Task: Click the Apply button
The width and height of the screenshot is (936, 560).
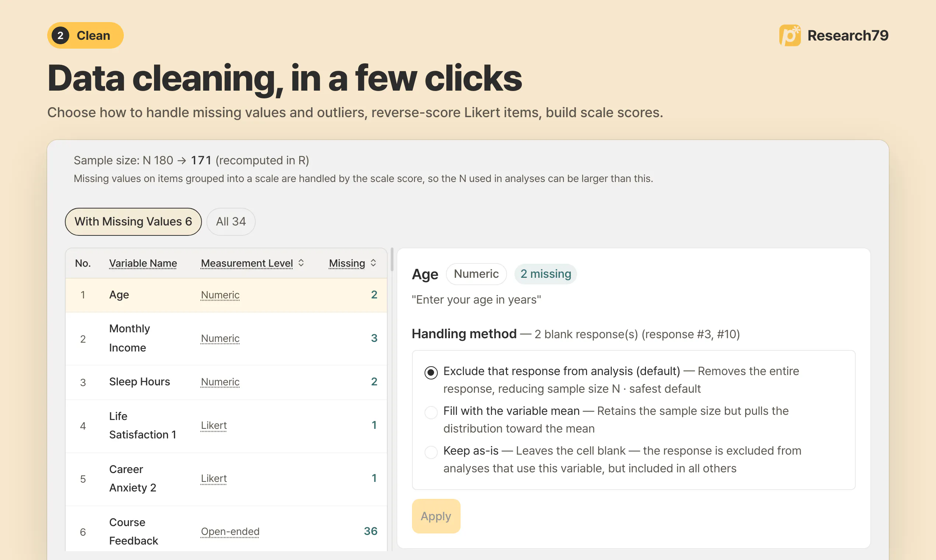Action: coord(436,516)
